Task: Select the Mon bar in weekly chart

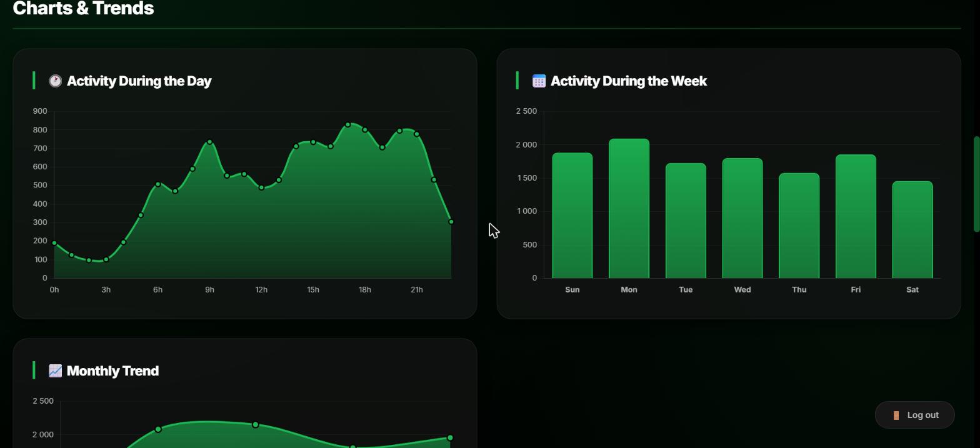Action: click(629, 209)
